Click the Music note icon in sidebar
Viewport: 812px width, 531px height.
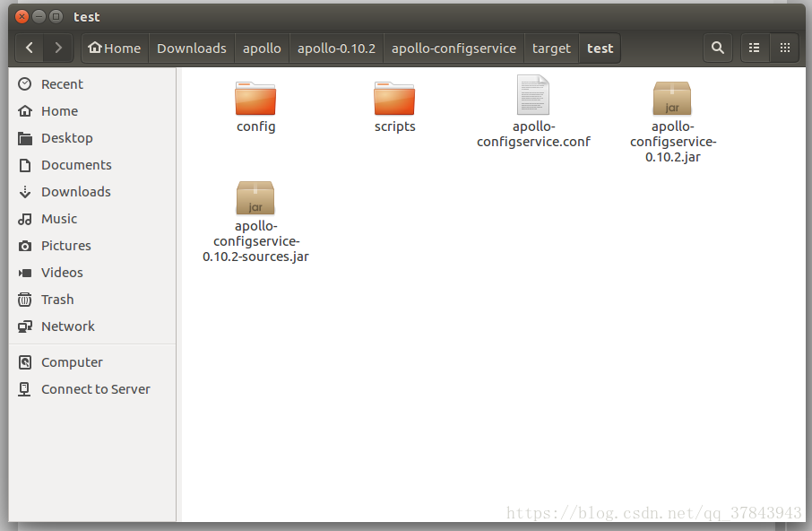25,219
